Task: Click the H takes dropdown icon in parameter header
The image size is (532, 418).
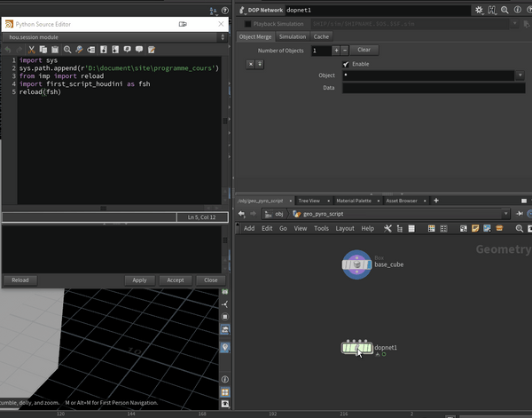Action: tap(491, 10)
